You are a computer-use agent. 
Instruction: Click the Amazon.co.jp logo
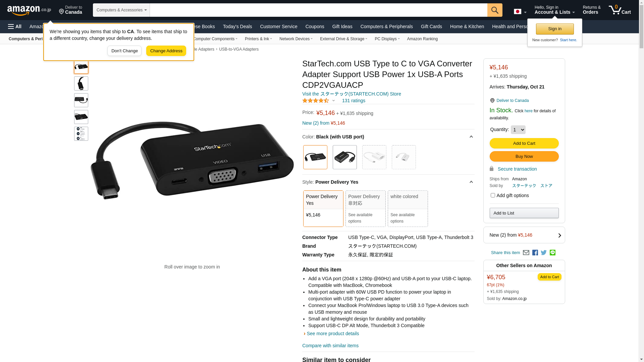click(29, 10)
